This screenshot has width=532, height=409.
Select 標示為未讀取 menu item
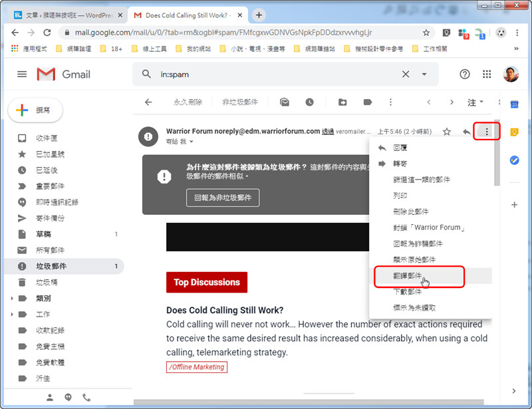[x=430, y=308]
